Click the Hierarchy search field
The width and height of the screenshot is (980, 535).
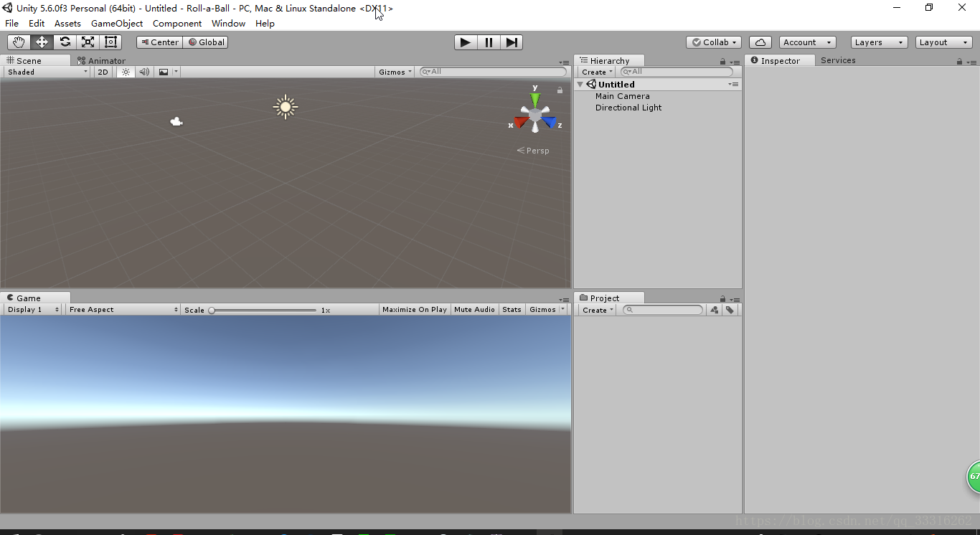point(677,72)
